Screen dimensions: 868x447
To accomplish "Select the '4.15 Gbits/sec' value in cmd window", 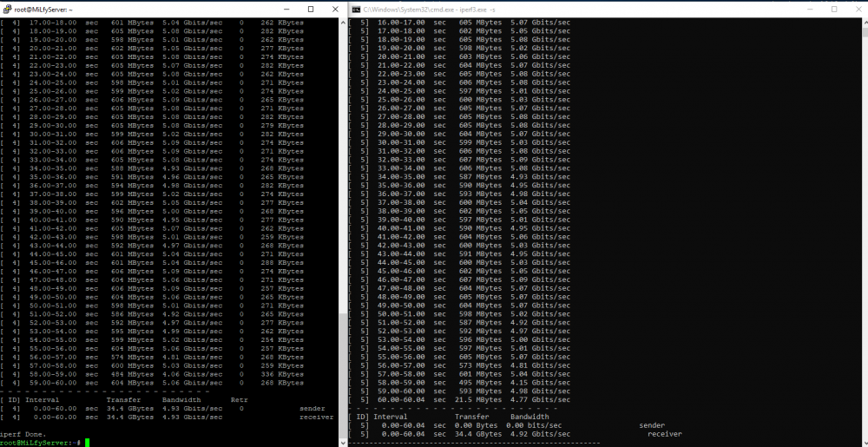I will pos(540,383).
